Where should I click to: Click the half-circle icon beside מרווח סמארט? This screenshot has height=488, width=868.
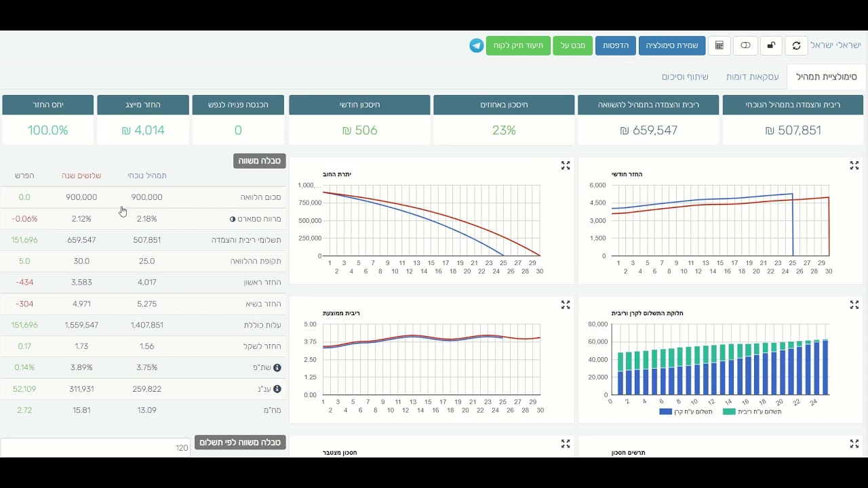click(233, 219)
